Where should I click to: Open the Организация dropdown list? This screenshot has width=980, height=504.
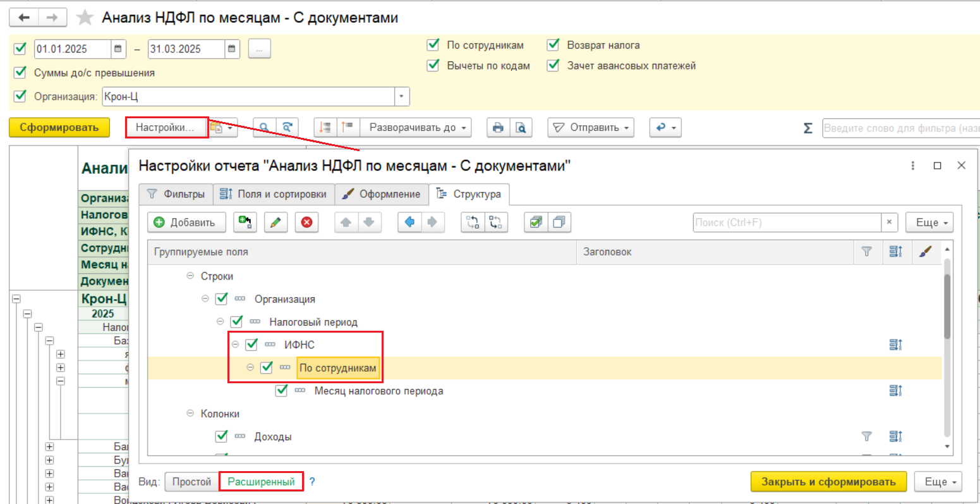402,97
